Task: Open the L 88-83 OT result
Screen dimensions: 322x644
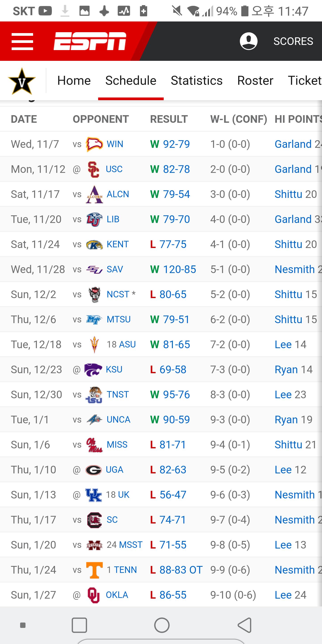Action: (181, 570)
